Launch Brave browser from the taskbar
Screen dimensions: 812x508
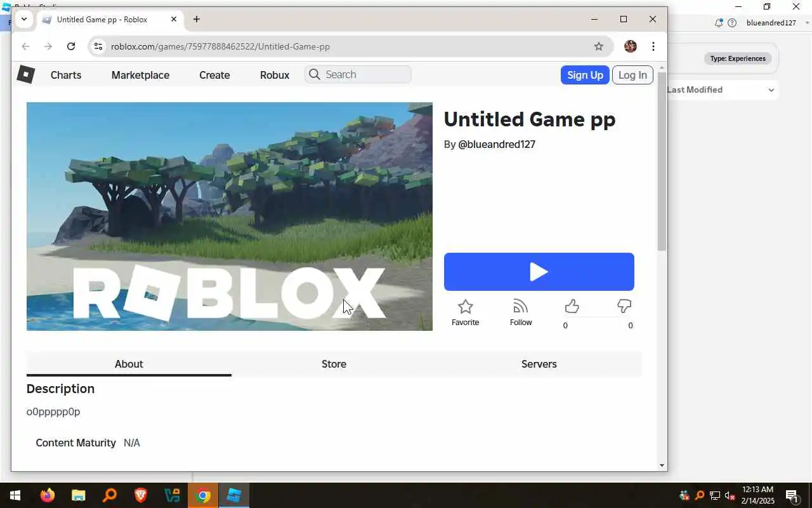coord(141,495)
